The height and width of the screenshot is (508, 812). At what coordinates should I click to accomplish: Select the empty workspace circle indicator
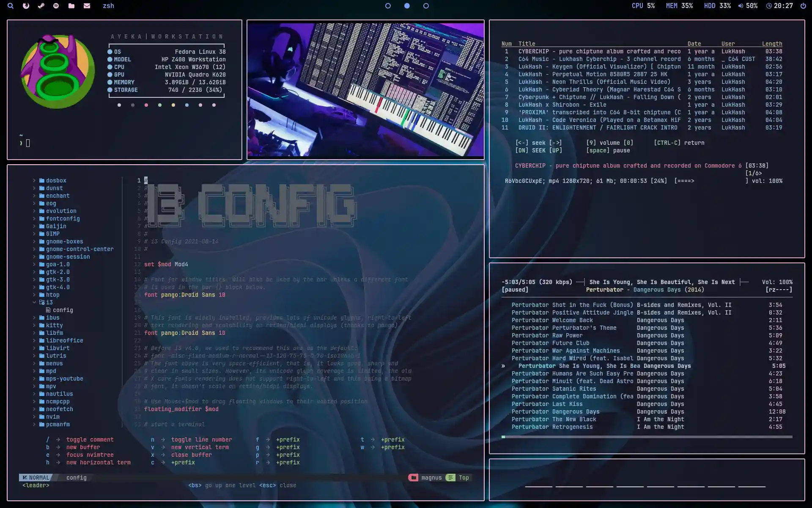coord(388,6)
